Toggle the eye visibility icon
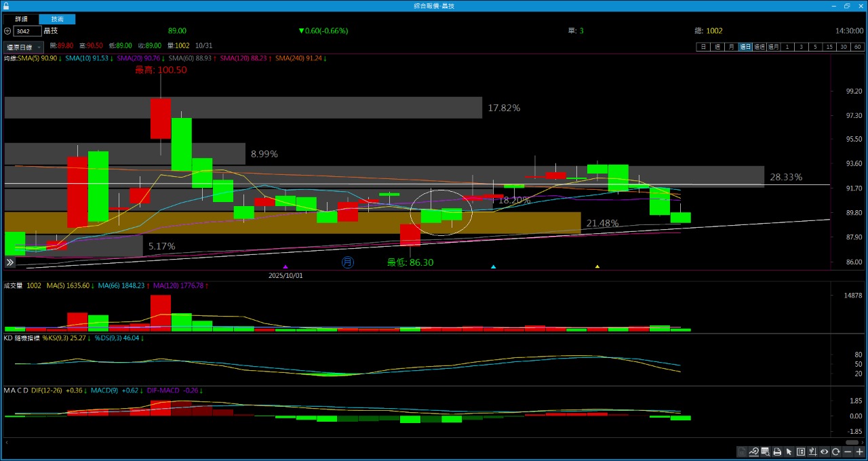 click(824, 452)
